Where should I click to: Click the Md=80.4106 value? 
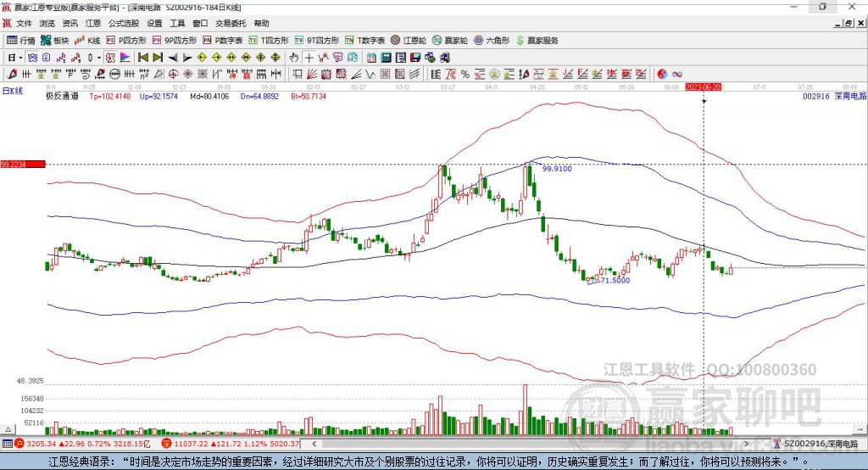point(209,97)
